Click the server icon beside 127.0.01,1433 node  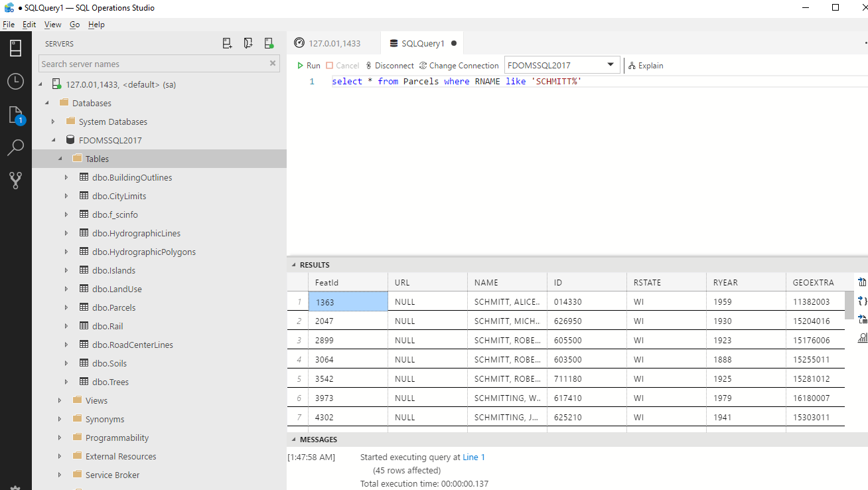click(56, 84)
